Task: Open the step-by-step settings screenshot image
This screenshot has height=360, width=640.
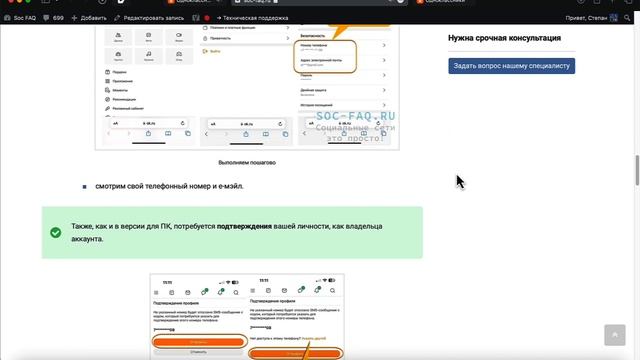Action: (x=247, y=87)
